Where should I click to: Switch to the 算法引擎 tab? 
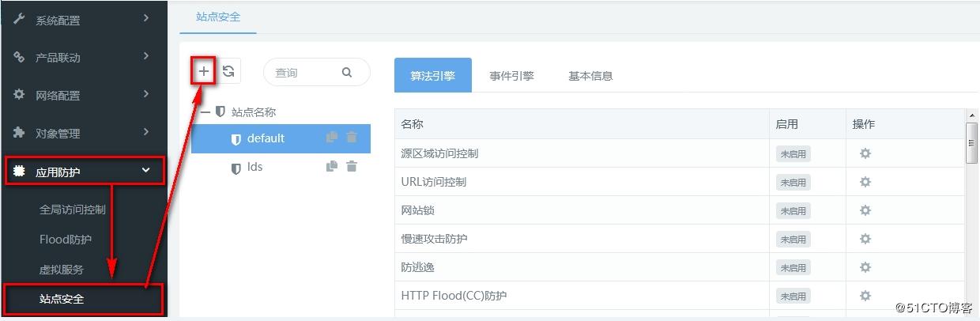coord(432,76)
